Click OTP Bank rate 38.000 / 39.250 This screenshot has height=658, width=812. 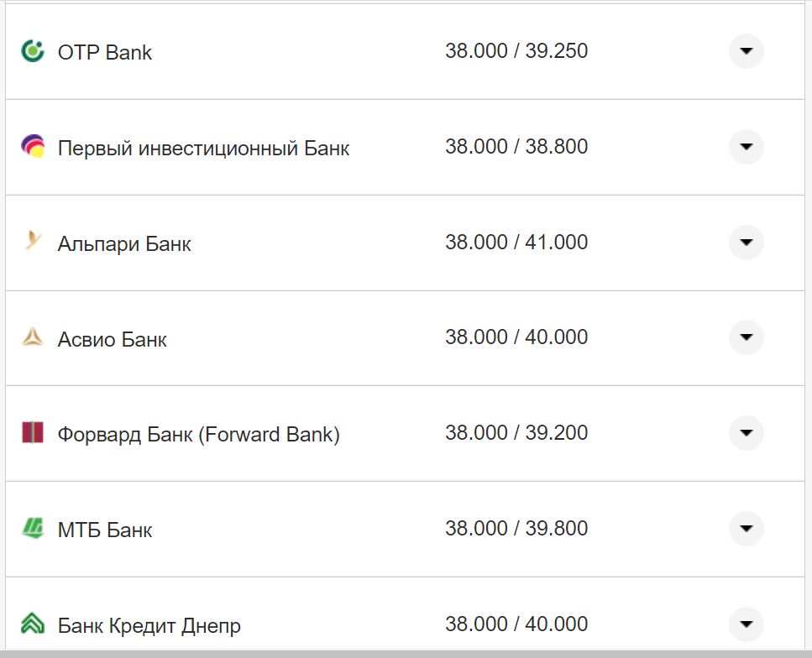516,51
